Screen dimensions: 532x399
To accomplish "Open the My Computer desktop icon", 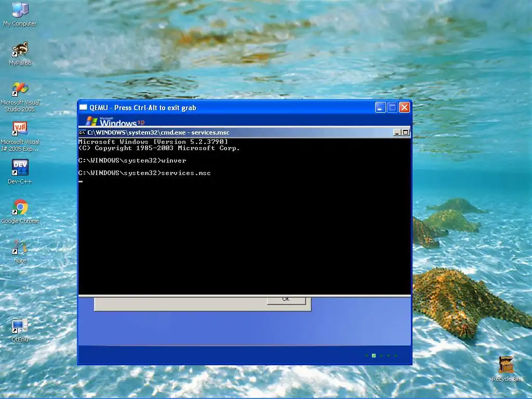I will point(20,14).
